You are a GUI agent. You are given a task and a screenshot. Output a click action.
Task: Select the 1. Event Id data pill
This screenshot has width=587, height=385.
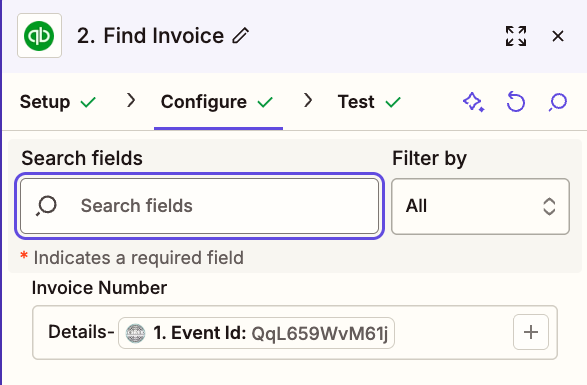[256, 333]
